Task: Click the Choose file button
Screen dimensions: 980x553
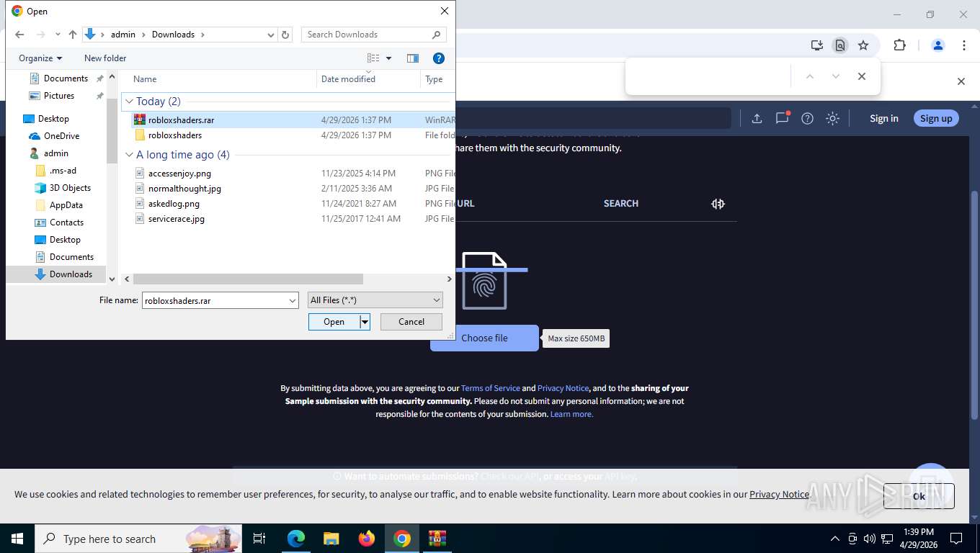Action: pos(484,338)
